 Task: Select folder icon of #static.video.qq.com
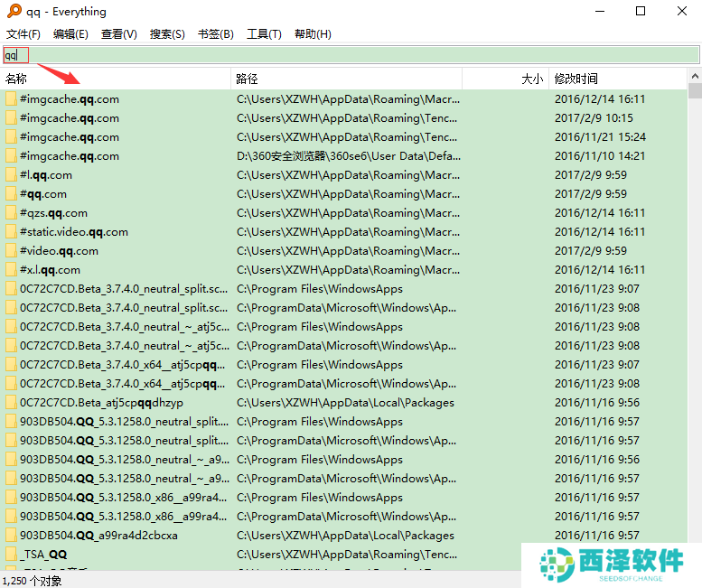11,232
